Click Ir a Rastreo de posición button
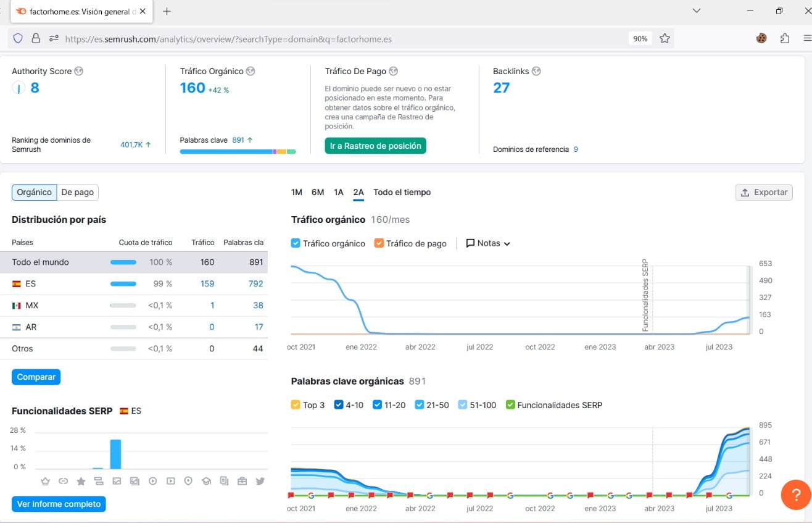 point(375,146)
